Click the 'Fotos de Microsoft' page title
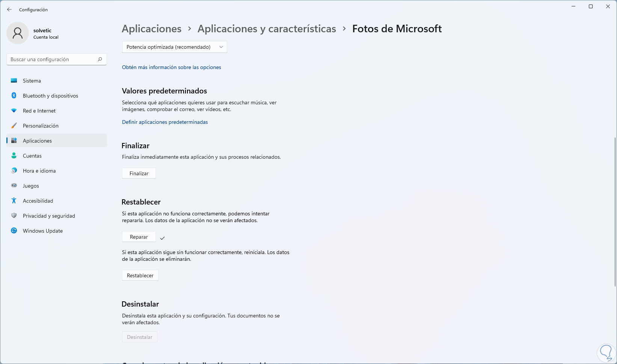The height and width of the screenshot is (364, 617). (x=397, y=29)
